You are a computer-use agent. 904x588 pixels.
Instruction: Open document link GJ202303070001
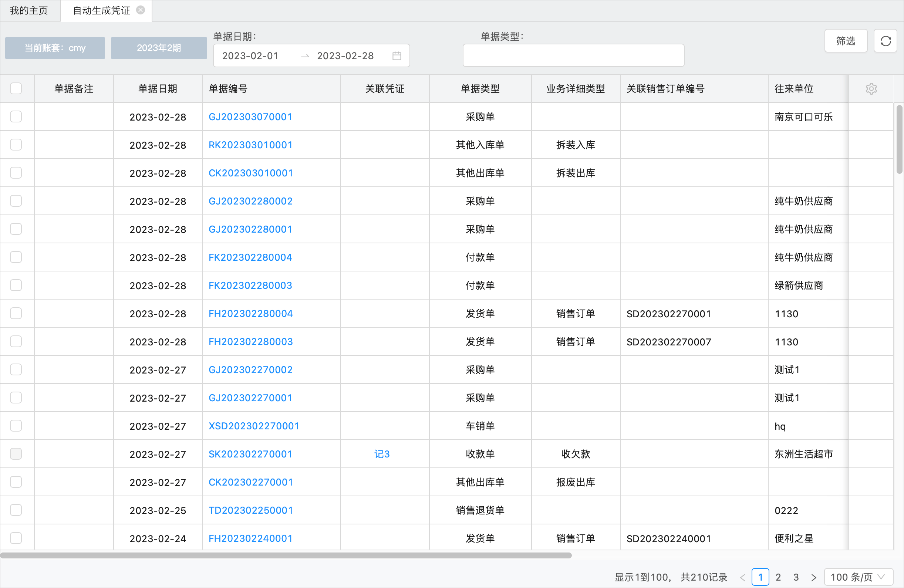250,116
